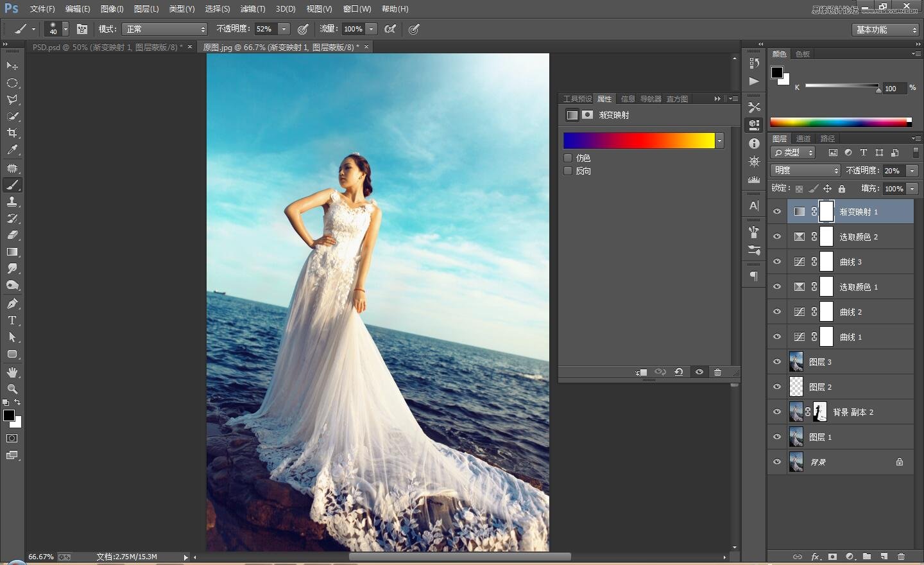Switch to the 通道 channels tab

[x=803, y=139]
